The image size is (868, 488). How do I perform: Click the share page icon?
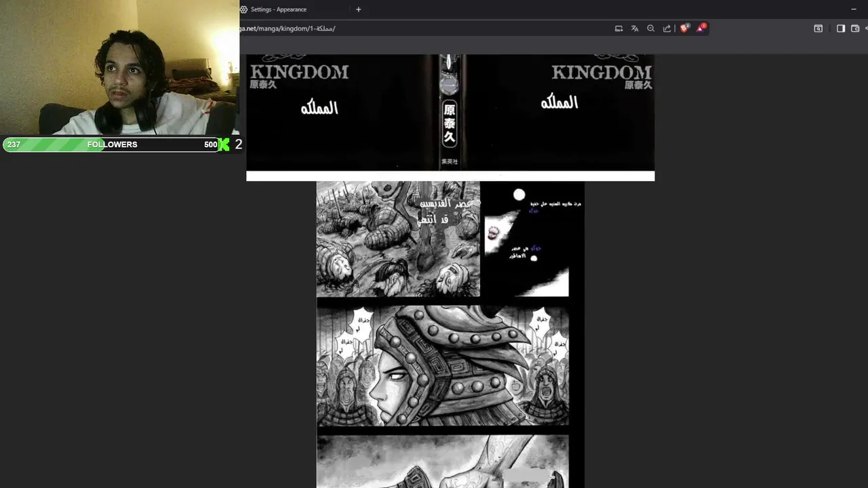click(x=667, y=28)
